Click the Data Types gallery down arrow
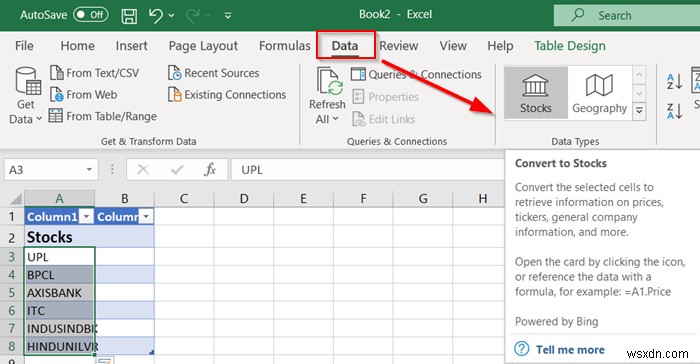The height and width of the screenshot is (364, 700). tap(639, 93)
